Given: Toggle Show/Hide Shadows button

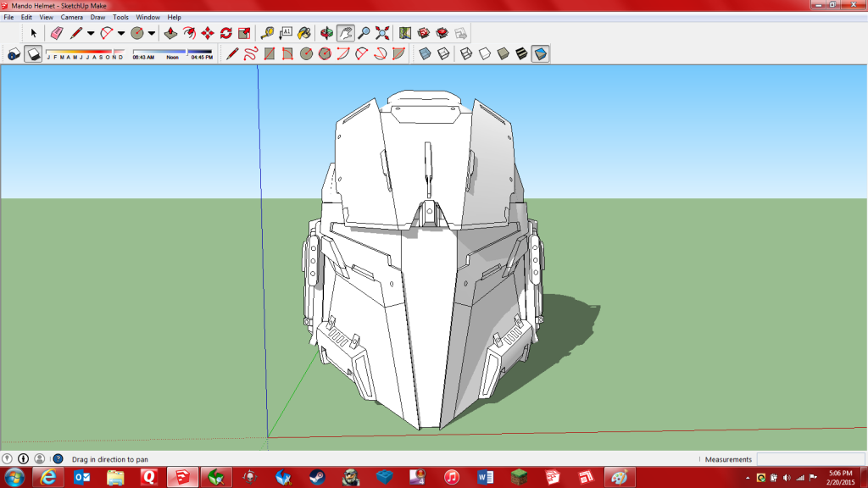Looking at the screenshot, I should (33, 53).
